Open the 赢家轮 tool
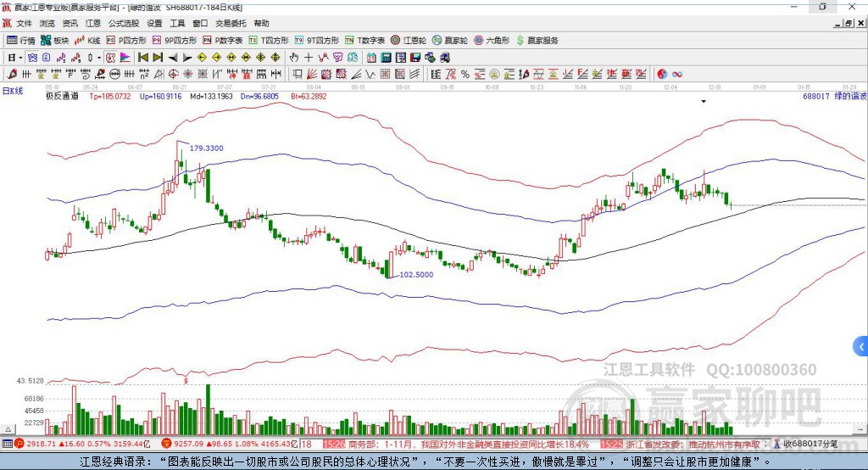The height and width of the screenshot is (470, 868). pyautogui.click(x=450, y=41)
